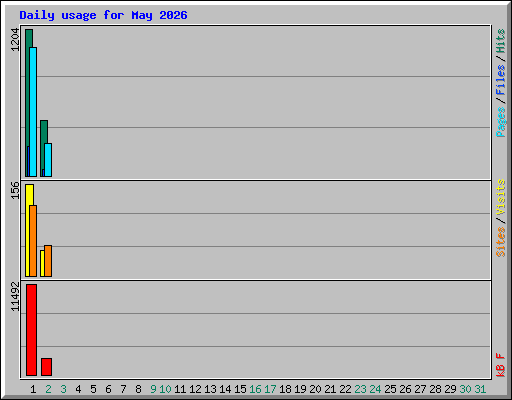The image size is (512, 400).
Task: Select day 28 on the x-axis
Action: pyautogui.click(x=435, y=389)
